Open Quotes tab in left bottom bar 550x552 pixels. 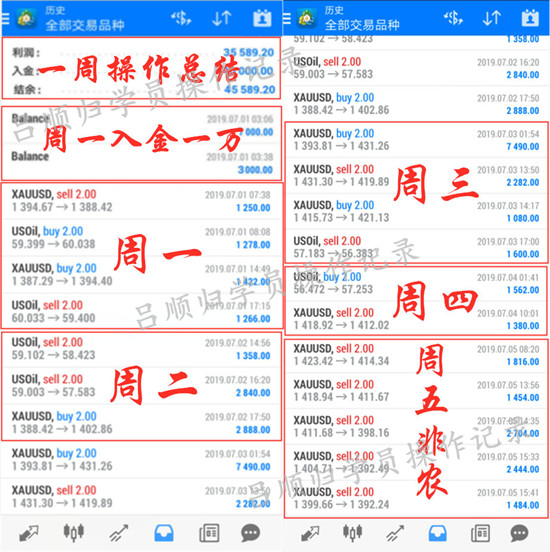[x=29, y=533]
